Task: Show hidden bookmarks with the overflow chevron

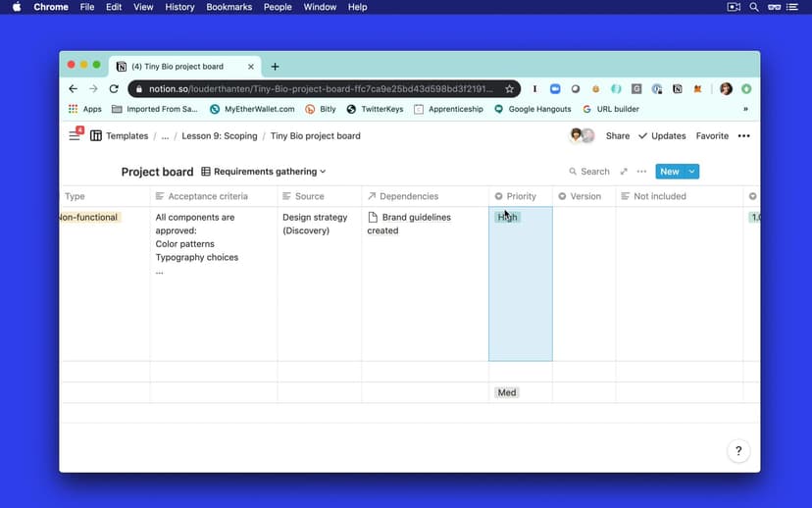Action: [x=745, y=109]
